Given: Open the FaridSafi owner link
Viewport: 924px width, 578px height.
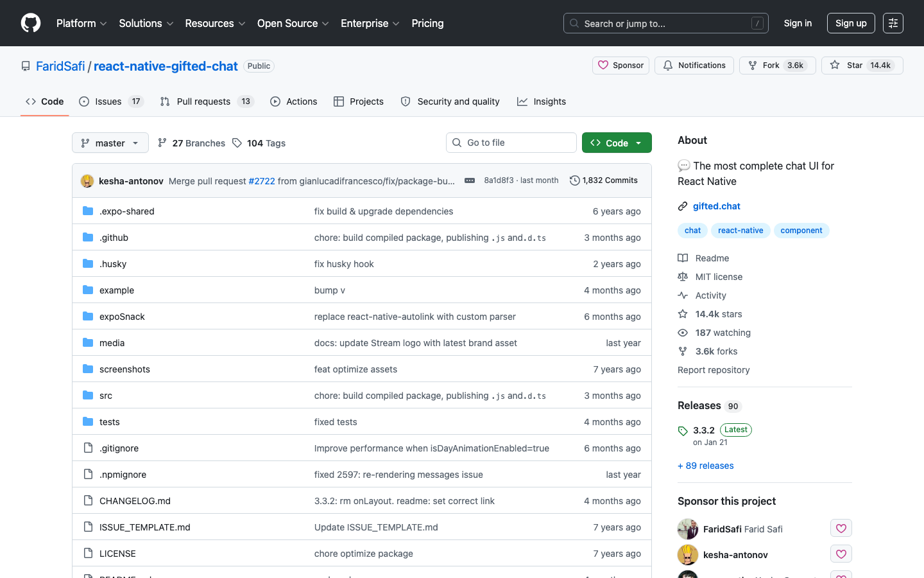Looking at the screenshot, I should (x=60, y=66).
